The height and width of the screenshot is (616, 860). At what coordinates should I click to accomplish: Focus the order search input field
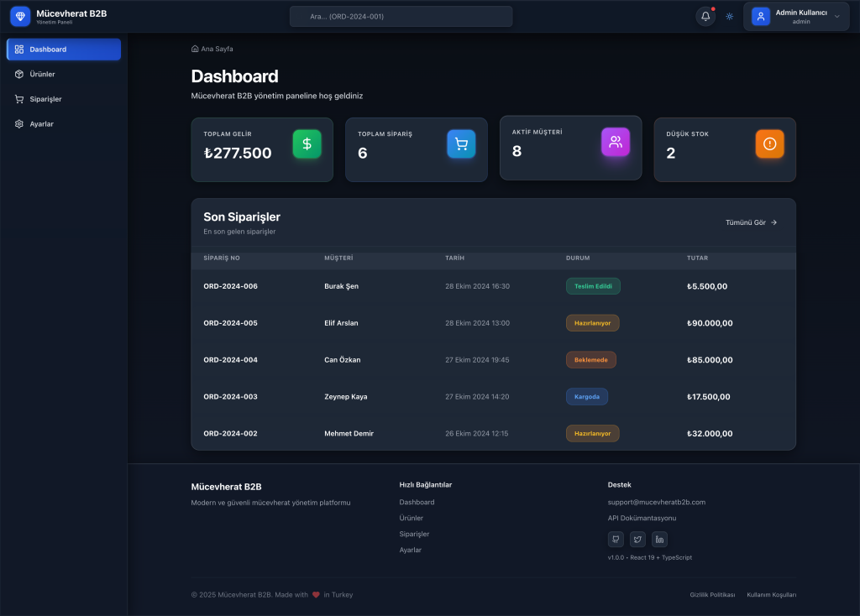401,17
